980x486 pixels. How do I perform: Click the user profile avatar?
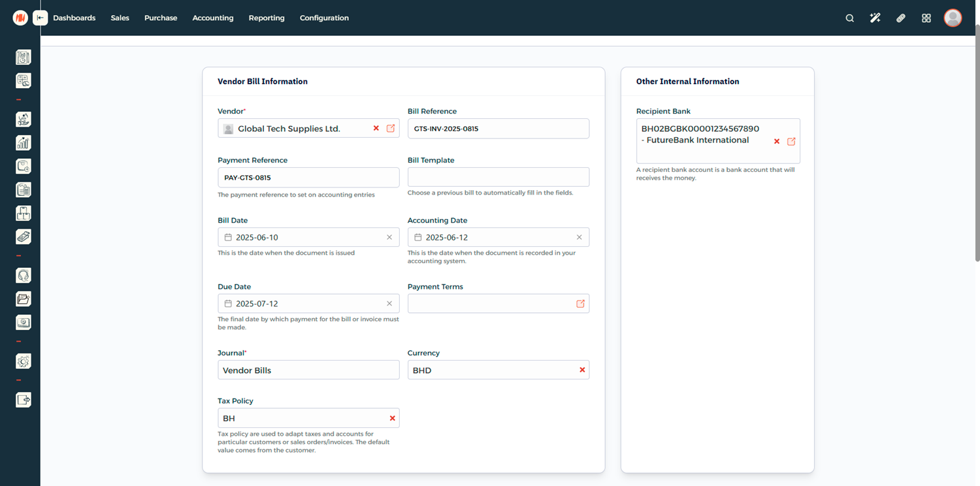953,18
